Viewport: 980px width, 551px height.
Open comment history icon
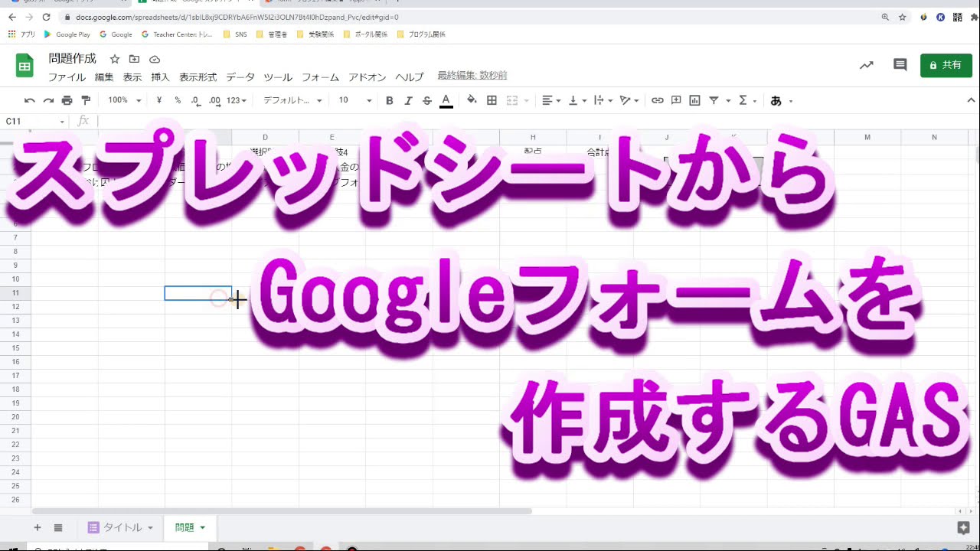[900, 65]
